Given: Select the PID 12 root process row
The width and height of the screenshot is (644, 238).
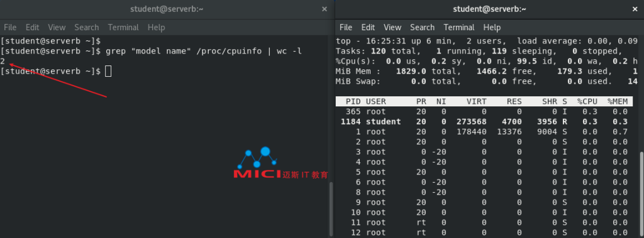Looking at the screenshot, I should pos(484,232).
